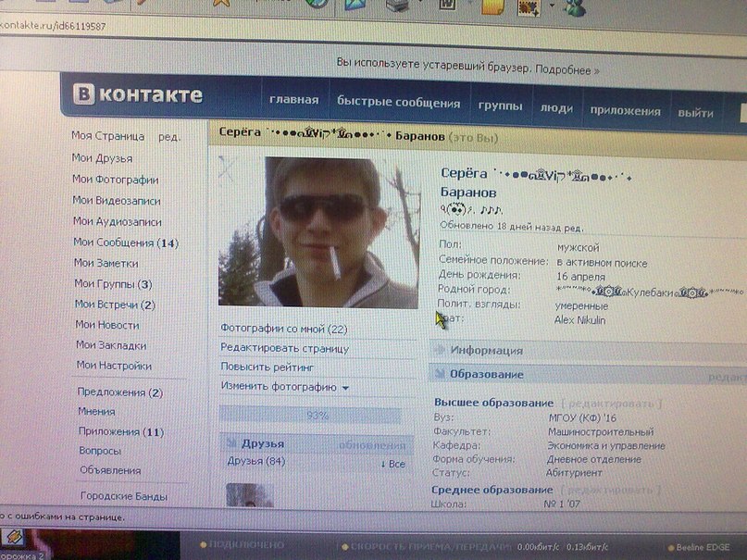Open Мнения in the sidebar
This screenshot has height=560, width=747.
[x=96, y=411]
